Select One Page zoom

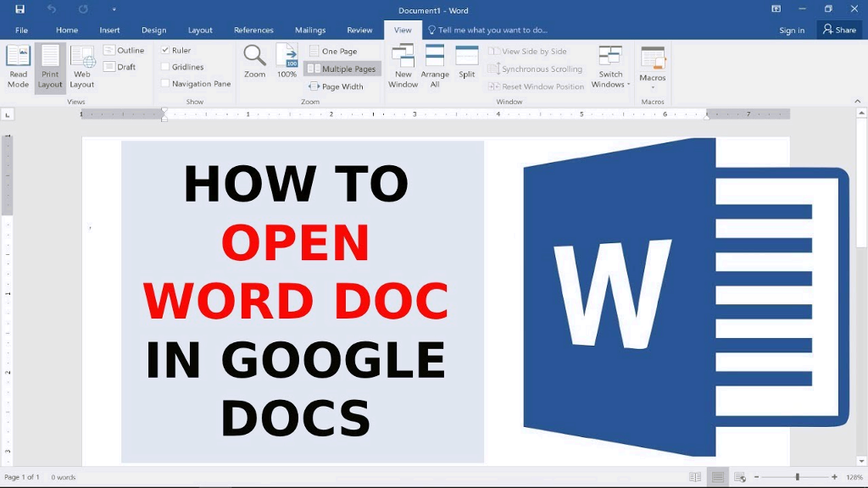tap(336, 51)
